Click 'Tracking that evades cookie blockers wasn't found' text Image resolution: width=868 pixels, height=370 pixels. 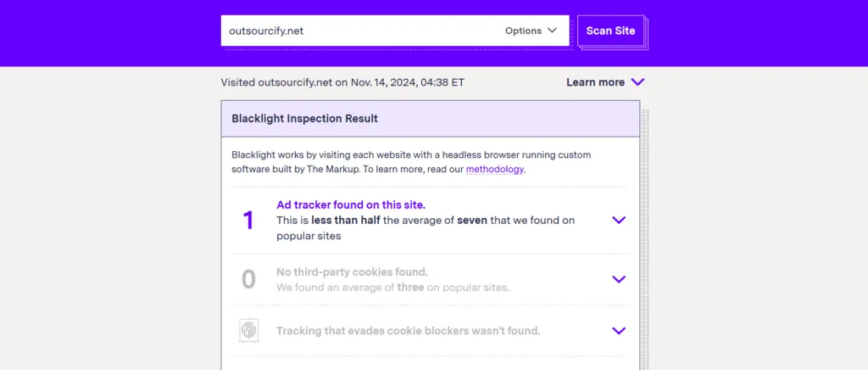[x=408, y=331]
